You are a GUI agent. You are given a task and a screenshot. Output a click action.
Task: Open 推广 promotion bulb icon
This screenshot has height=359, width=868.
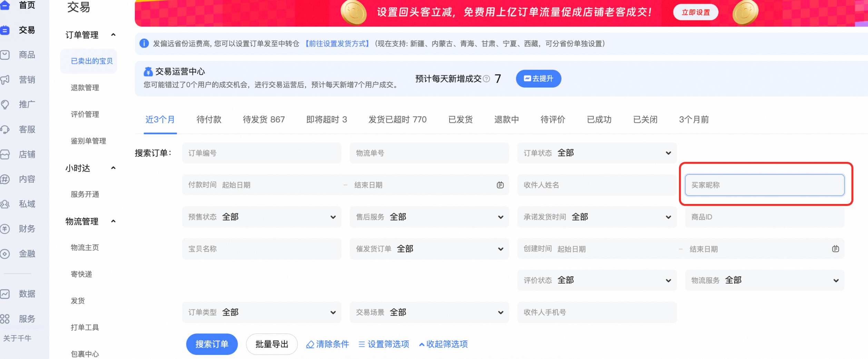pyautogui.click(x=4, y=104)
